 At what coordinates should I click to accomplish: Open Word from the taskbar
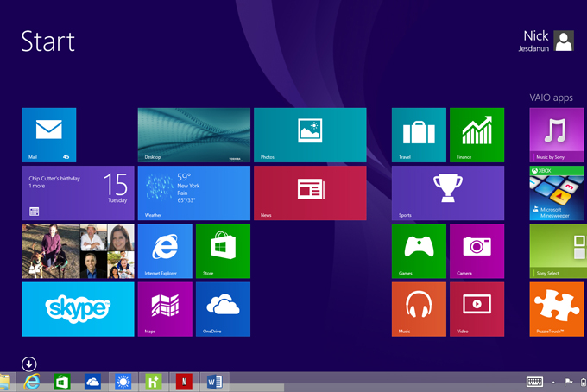pyautogui.click(x=214, y=382)
